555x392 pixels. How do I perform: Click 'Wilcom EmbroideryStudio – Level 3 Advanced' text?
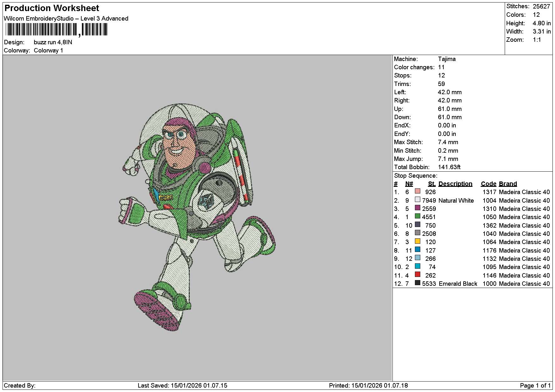tap(66, 19)
